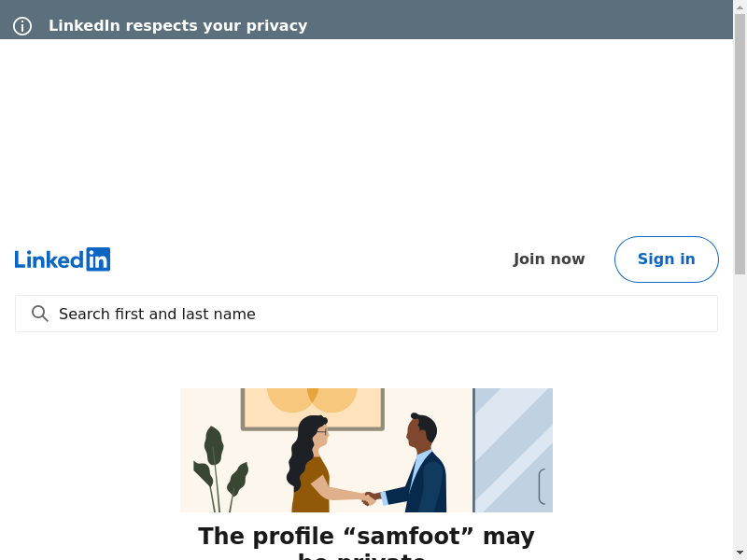Viewport: 747px width, 560px height.
Task: Click the glass door in the illustration
Action: tap(514, 450)
